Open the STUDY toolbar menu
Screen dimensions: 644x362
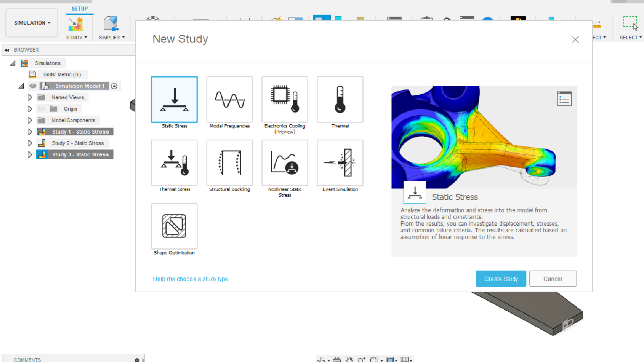76,37
